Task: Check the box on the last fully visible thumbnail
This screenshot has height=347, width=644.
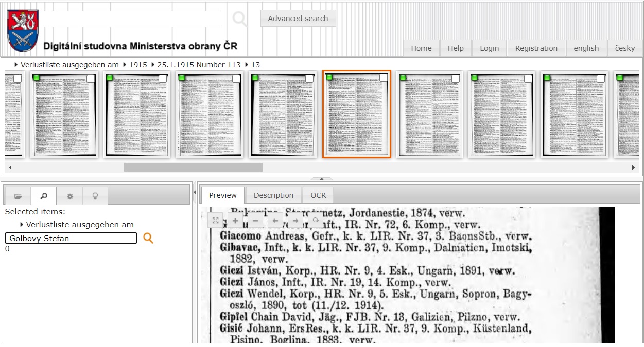Action: [x=601, y=78]
